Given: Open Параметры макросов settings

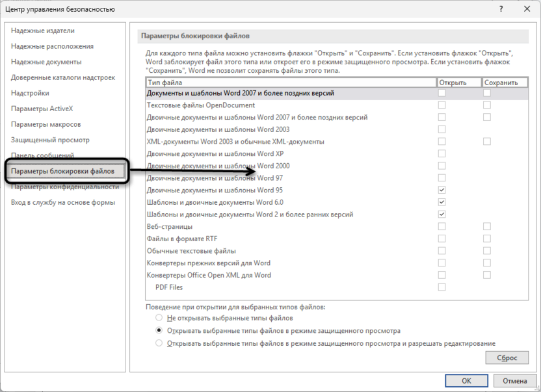Looking at the screenshot, I should pyautogui.click(x=46, y=124).
